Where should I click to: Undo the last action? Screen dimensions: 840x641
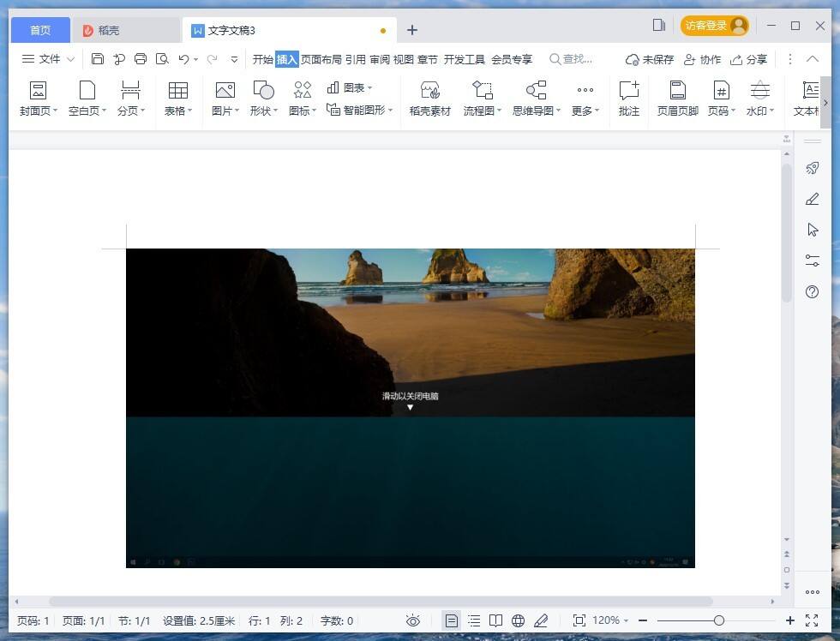[183, 59]
